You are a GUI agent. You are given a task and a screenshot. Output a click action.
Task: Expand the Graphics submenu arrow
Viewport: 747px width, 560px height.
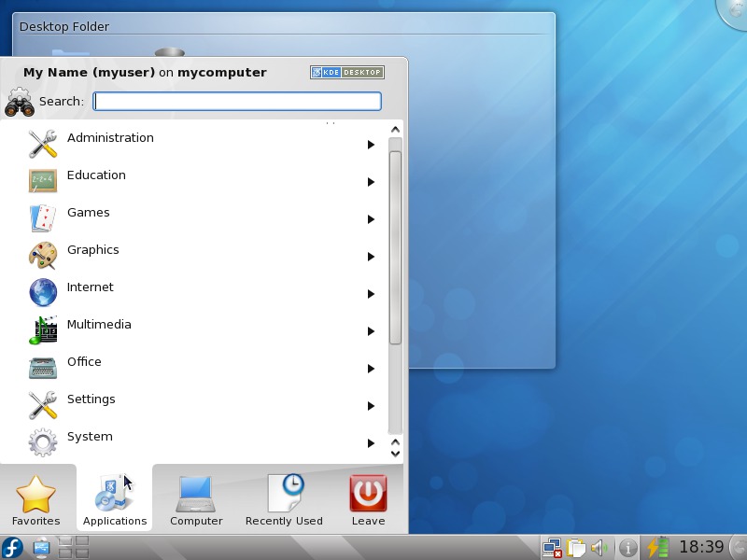pyautogui.click(x=371, y=257)
